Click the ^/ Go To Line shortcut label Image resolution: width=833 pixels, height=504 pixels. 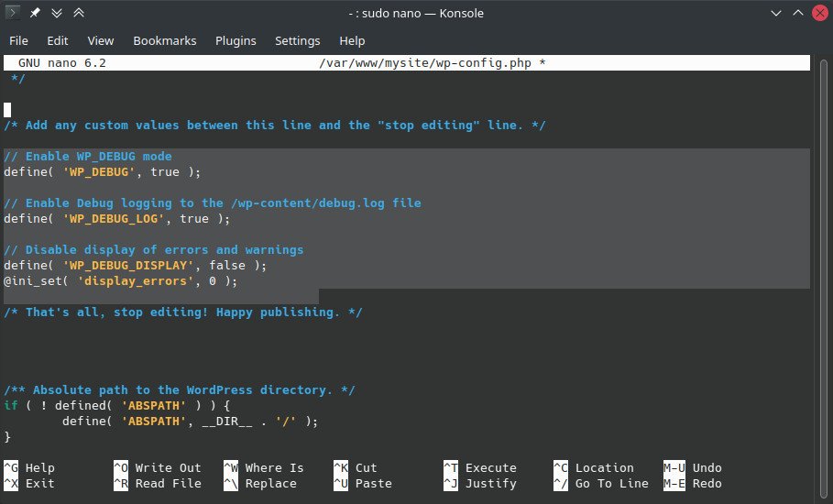pos(601,483)
